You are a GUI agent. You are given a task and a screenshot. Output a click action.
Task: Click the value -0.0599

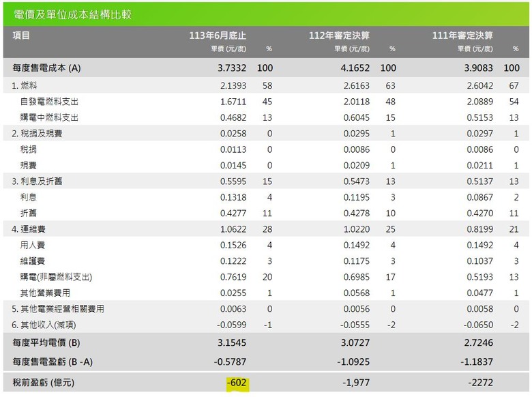(x=232, y=325)
